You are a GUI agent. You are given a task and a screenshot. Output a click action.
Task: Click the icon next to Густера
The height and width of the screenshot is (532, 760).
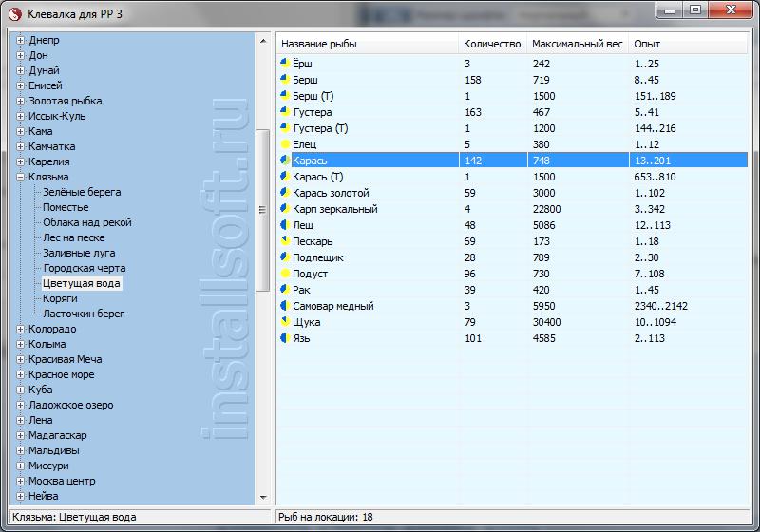[284, 111]
